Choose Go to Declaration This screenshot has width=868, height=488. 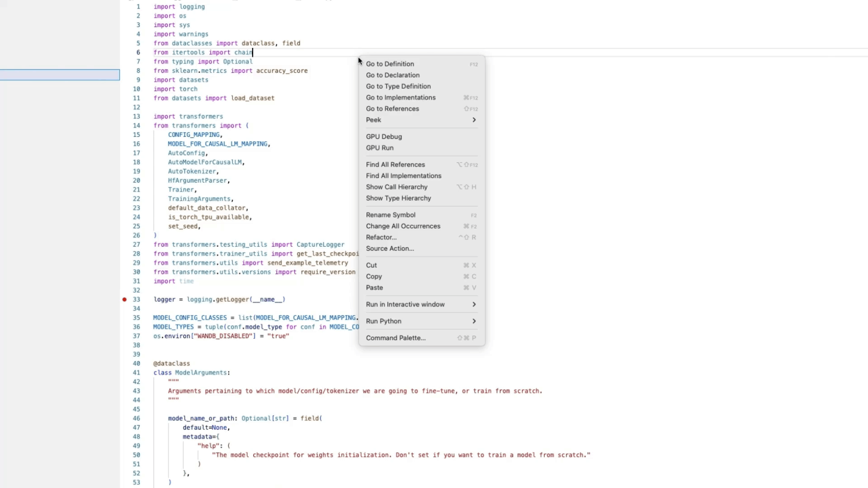[x=392, y=75]
